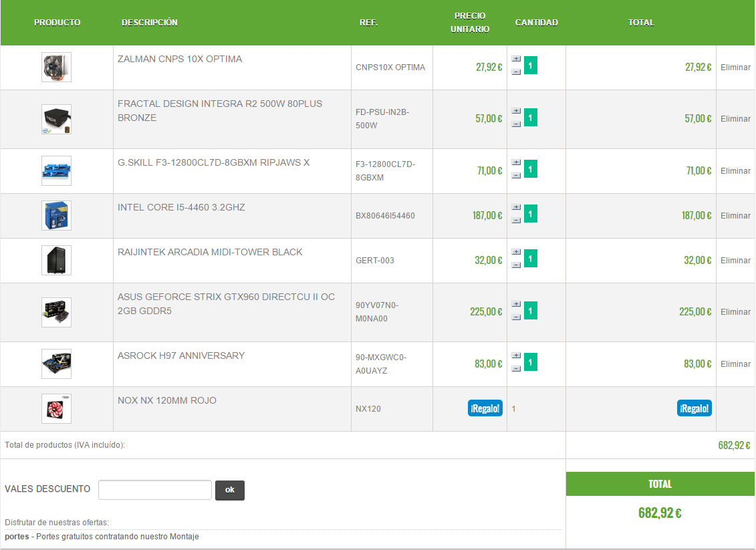This screenshot has width=756, height=550.
Task: Open INTEL CORE I5-4460 3.2GHZ link
Action: (181, 208)
